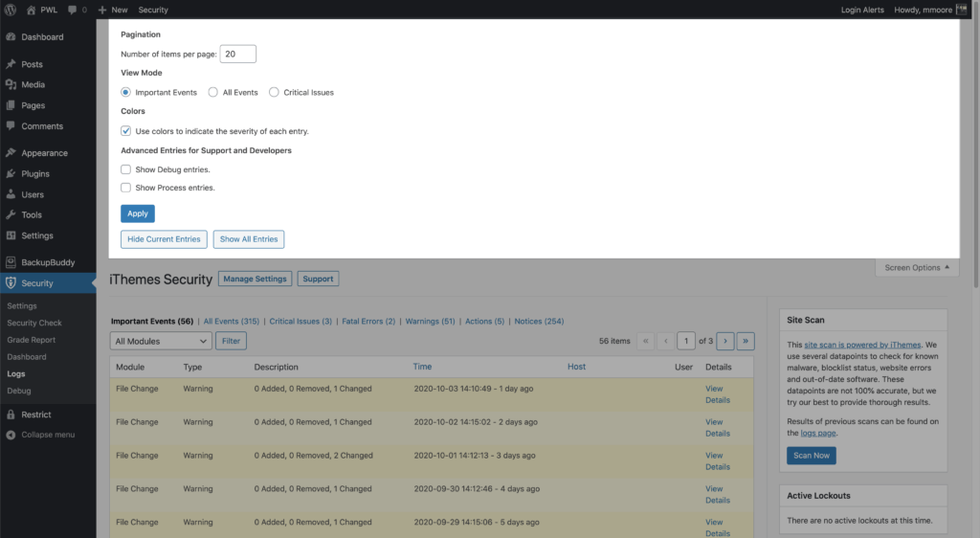Image resolution: width=980 pixels, height=538 pixels.
Task: Select the All Events view mode
Action: 213,92
